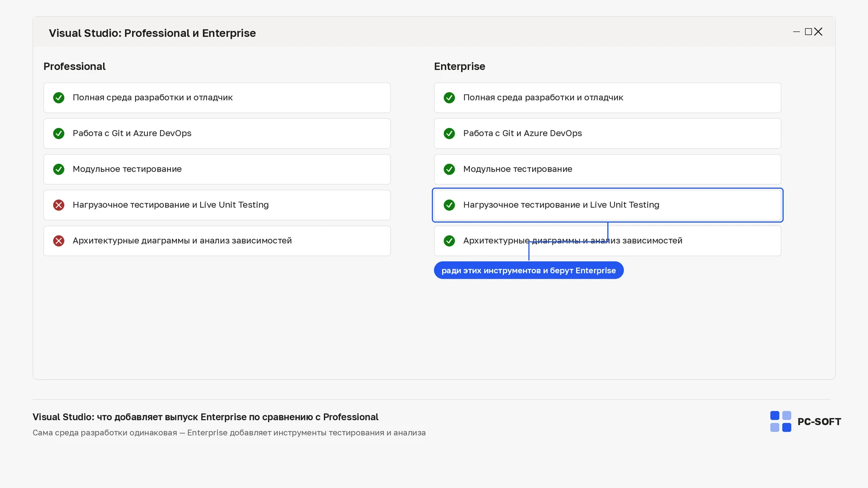Minimize the Visual Studio comparison window
This screenshot has width=868, height=488.
pyautogui.click(x=796, y=32)
